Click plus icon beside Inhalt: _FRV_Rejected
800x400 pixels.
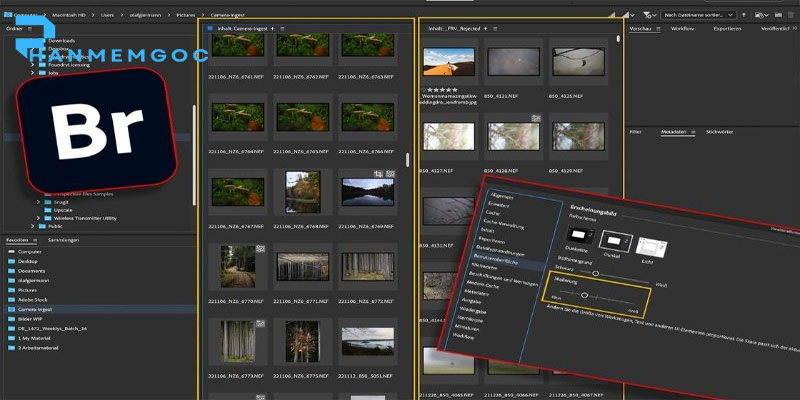pos(485,29)
